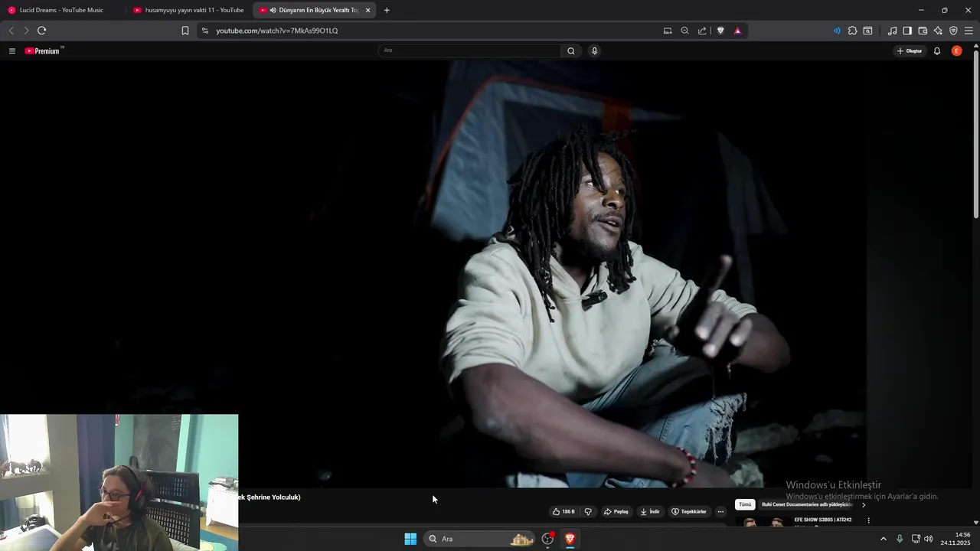Screen dimensions: 980x551
Task: Open Windows Start menu
Action: tap(410, 539)
